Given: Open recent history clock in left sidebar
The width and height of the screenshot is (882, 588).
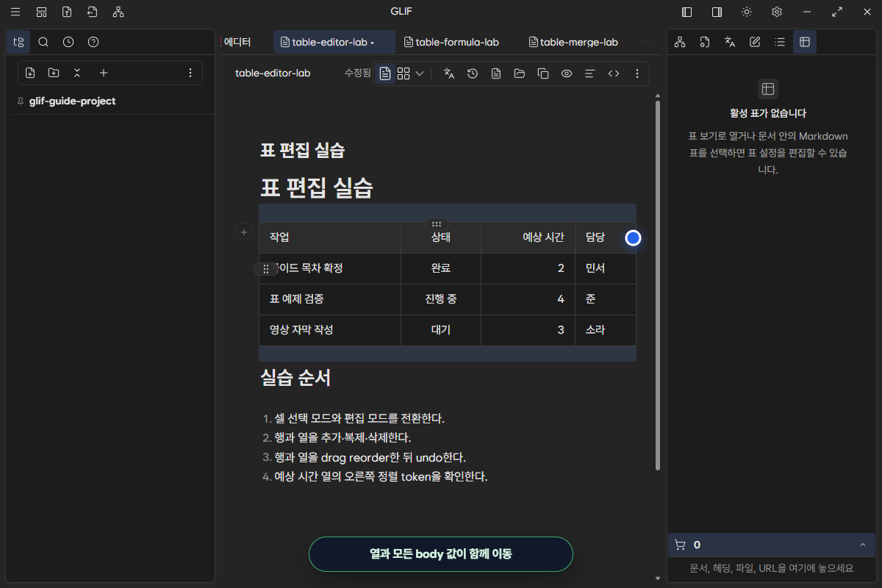Looking at the screenshot, I should pyautogui.click(x=68, y=42).
